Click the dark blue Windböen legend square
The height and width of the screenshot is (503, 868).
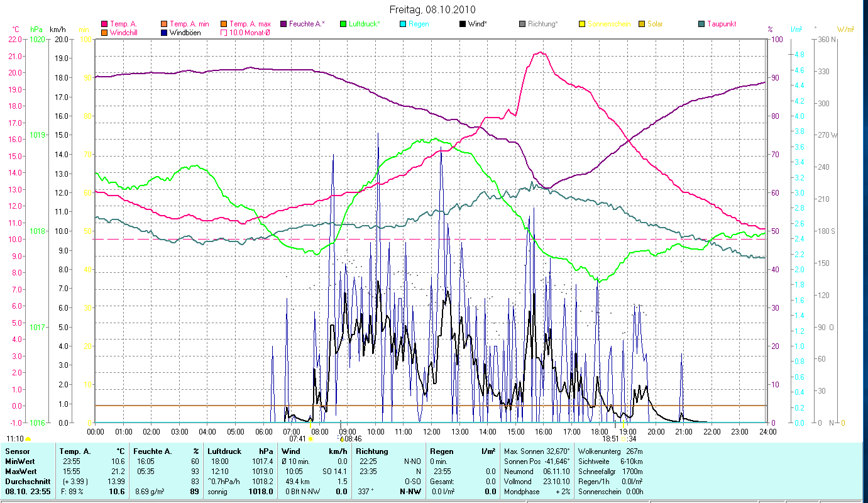click(x=165, y=33)
